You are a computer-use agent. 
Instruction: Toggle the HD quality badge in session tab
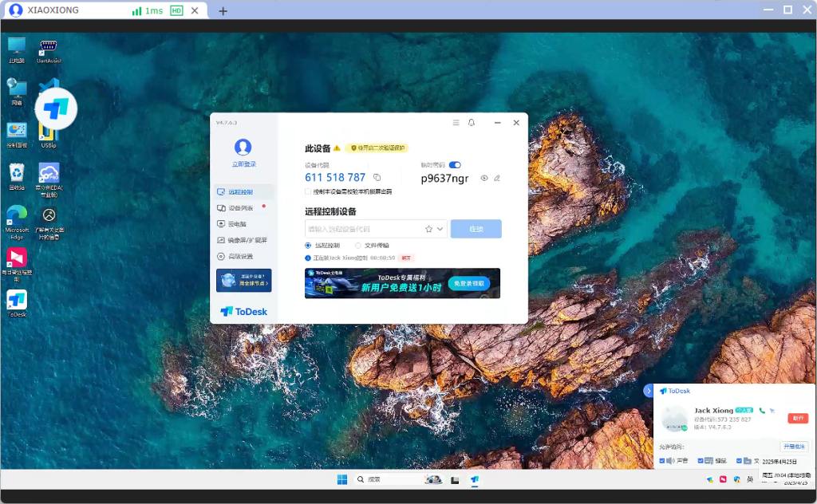coord(176,10)
